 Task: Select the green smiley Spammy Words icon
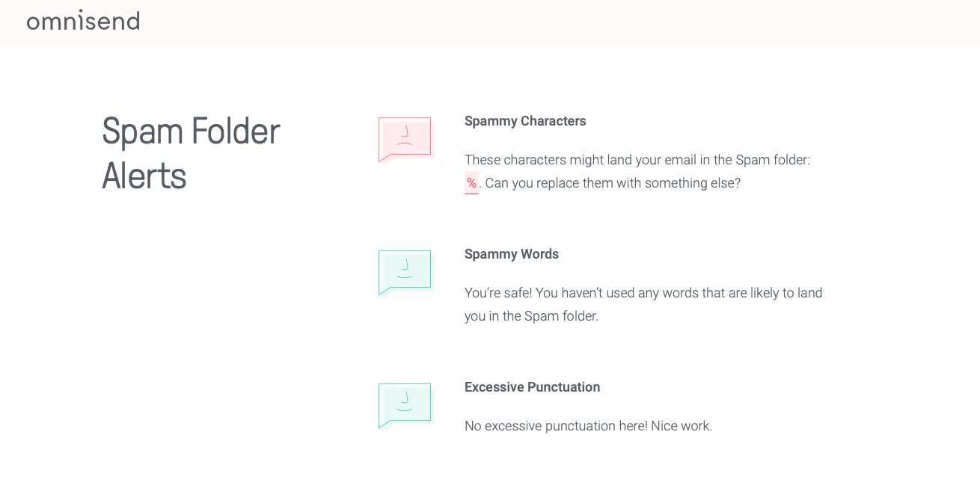tap(406, 273)
